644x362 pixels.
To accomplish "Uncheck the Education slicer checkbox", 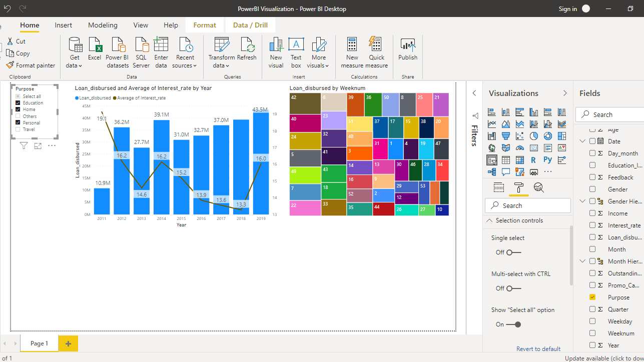I will click(x=18, y=103).
